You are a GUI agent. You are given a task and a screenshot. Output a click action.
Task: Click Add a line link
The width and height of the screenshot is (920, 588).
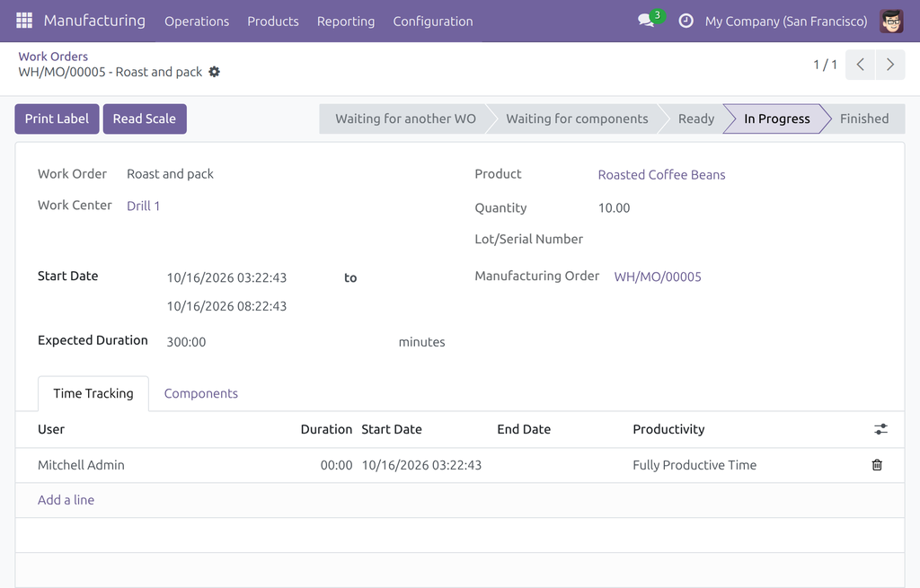tap(66, 500)
